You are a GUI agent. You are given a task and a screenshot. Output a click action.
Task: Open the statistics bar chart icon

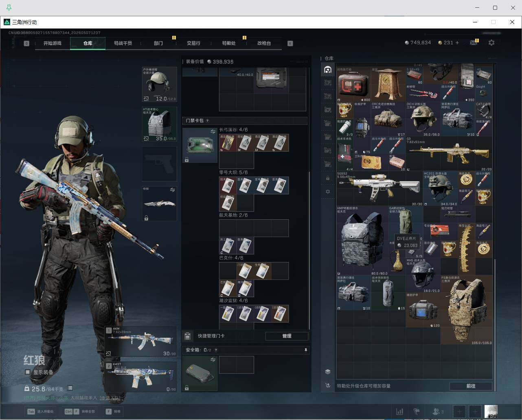point(400,411)
